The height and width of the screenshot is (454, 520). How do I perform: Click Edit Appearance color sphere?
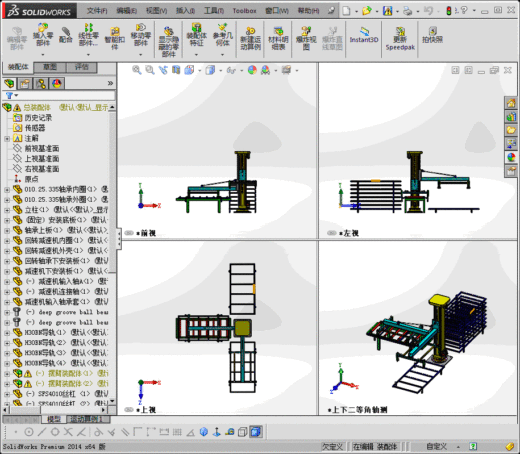pos(252,70)
